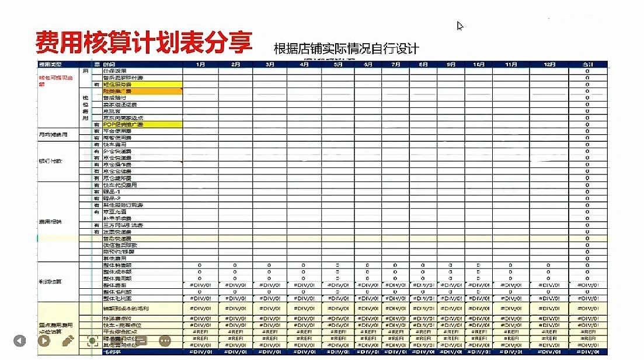Image resolution: width=644 pixels, height=360 pixels.
Task: Open the three-dots more options button
Action: point(165,341)
